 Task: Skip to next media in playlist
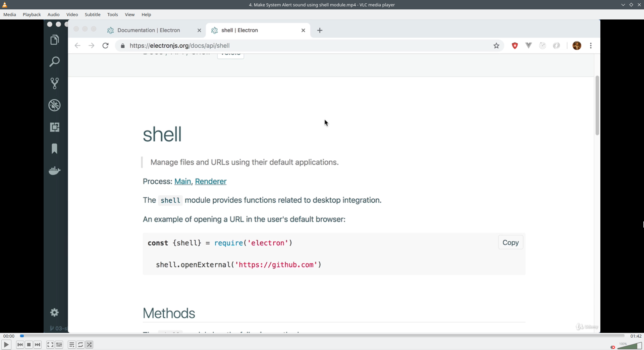click(38, 345)
